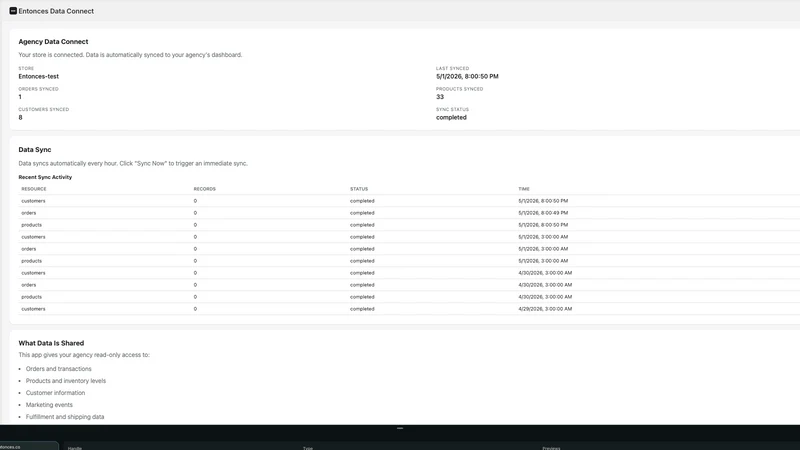
Task: Select the orders row synced at 8:00:49 PM
Action: click(x=409, y=213)
